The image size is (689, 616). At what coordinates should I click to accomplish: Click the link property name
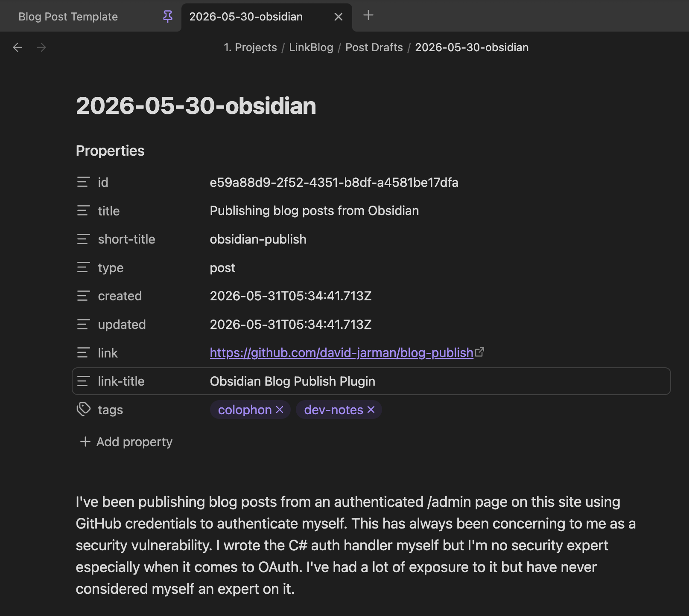(x=108, y=353)
